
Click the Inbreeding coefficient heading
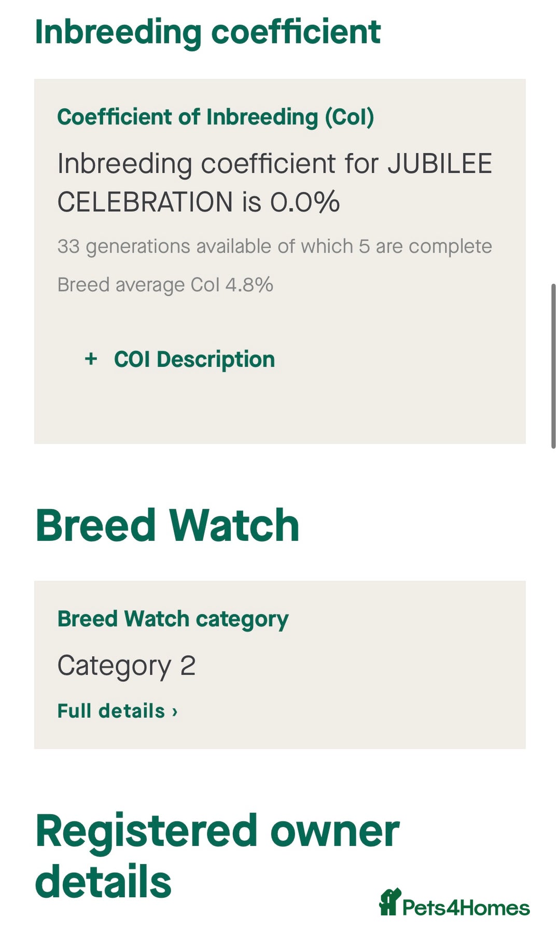click(x=208, y=32)
